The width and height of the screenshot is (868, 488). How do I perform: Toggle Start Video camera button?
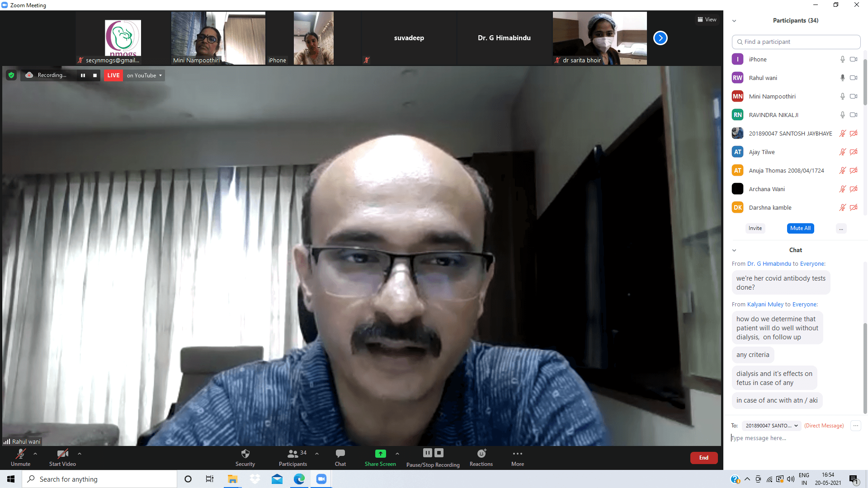pyautogui.click(x=62, y=454)
